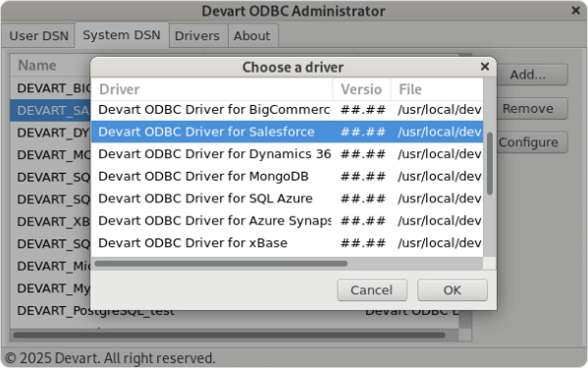Click the Name column header in the DSN list
The width and height of the screenshot is (588, 368).
click(50, 66)
